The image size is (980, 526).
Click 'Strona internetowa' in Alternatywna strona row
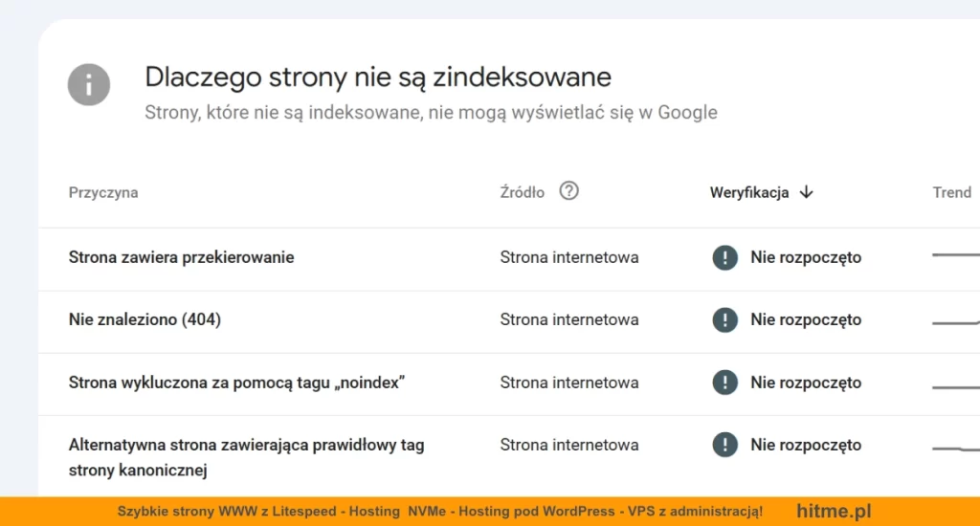pyautogui.click(x=568, y=445)
